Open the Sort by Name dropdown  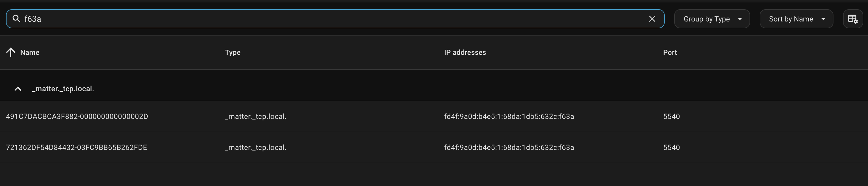point(796,19)
